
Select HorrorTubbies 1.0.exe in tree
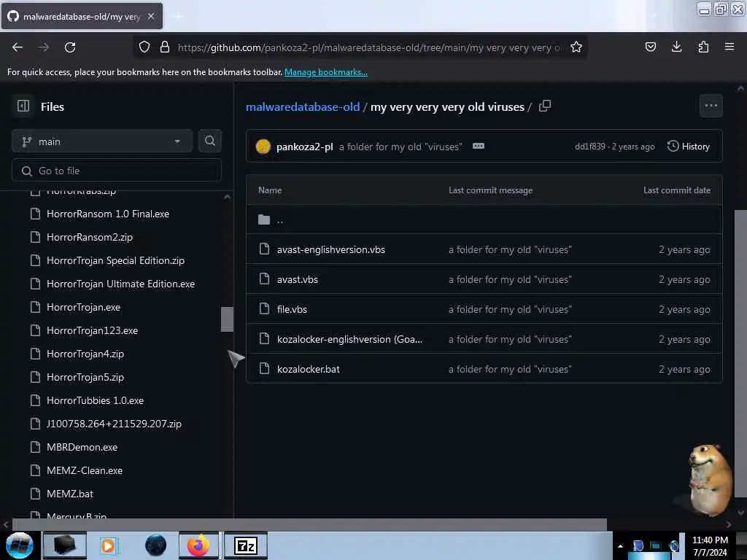[x=95, y=400]
